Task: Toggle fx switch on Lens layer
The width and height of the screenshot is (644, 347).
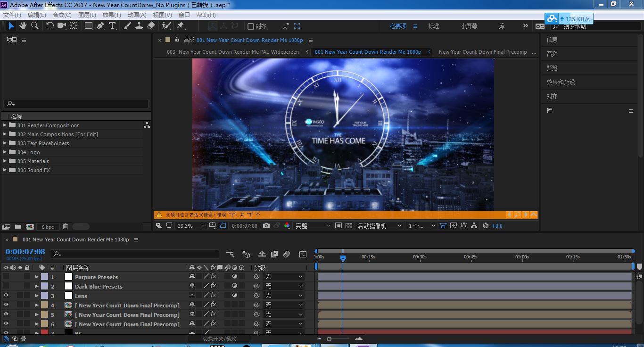Action: pos(213,296)
